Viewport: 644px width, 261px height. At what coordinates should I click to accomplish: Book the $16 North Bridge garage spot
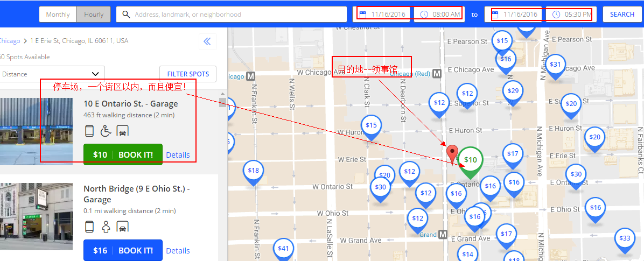coord(123,250)
